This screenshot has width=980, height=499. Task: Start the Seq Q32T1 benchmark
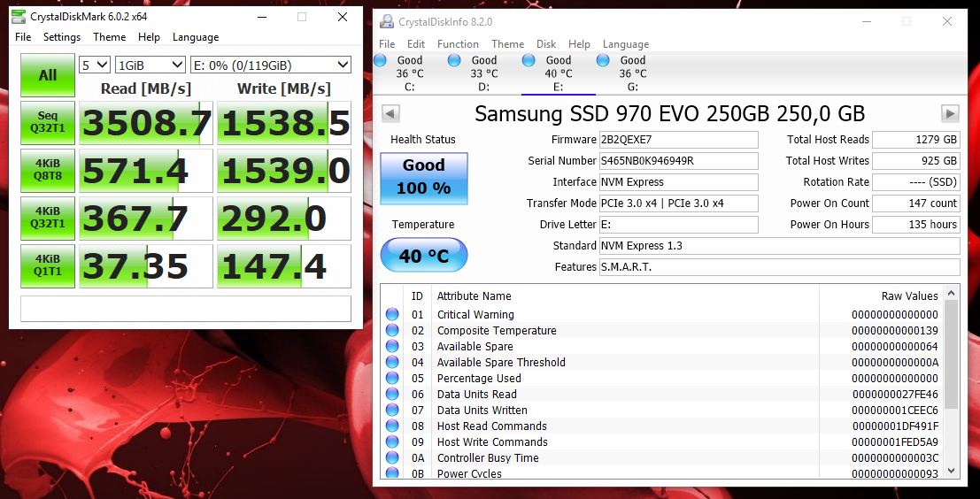point(48,123)
